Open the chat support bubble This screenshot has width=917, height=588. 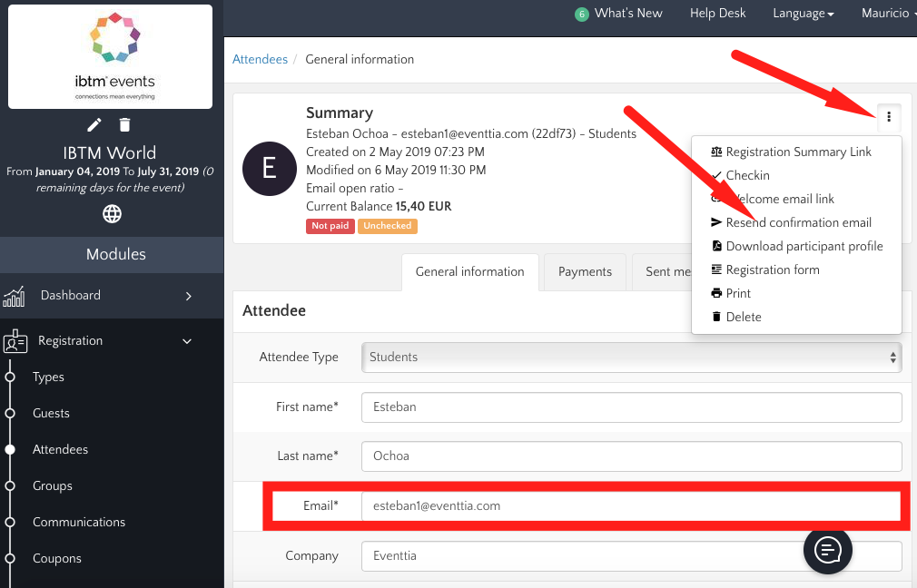pyautogui.click(x=827, y=550)
